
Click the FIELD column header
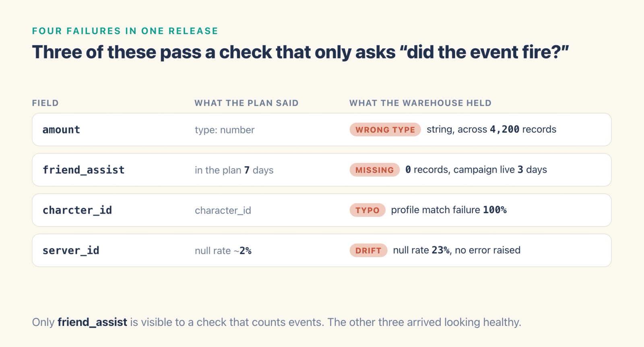pos(45,103)
